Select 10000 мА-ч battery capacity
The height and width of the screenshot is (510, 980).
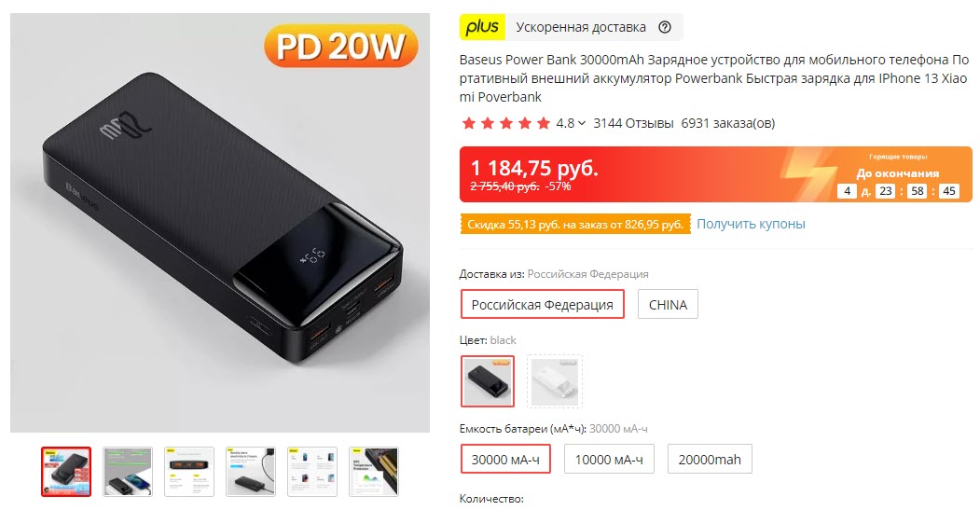[609, 460]
